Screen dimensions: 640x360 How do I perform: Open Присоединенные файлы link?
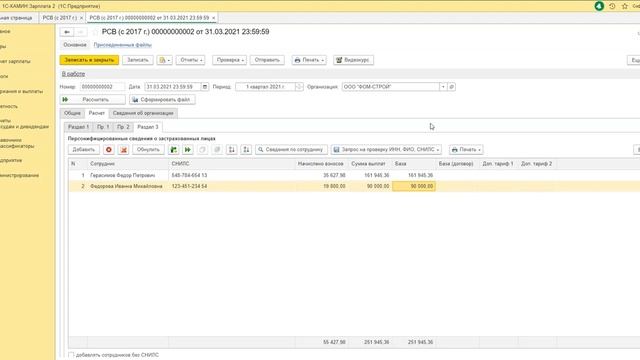coord(122,45)
